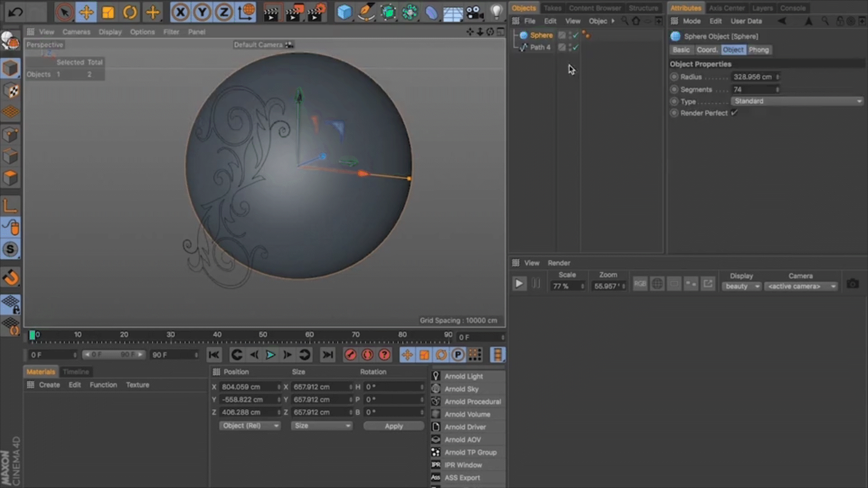Image resolution: width=868 pixels, height=488 pixels.
Task: Click the Undo arrow icon
Action: 15,12
